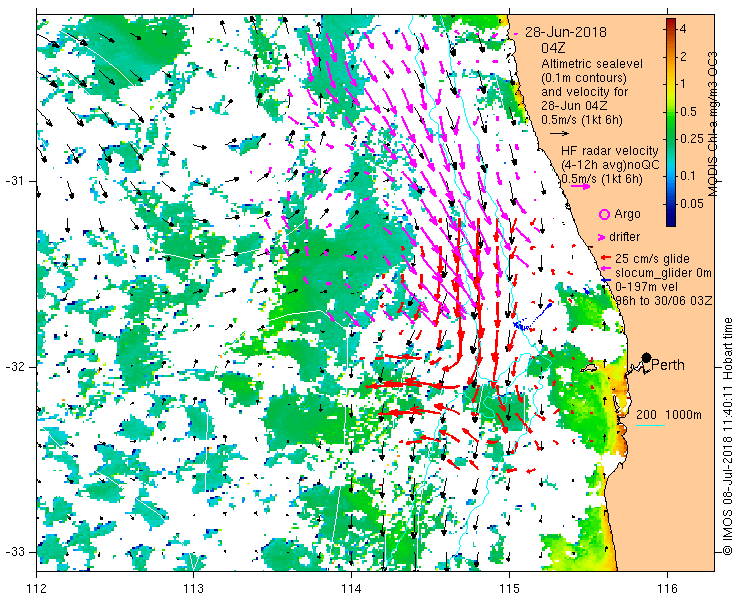This screenshot has height=600, width=740.
Task: Click the Argo legend label
Action: (627, 214)
